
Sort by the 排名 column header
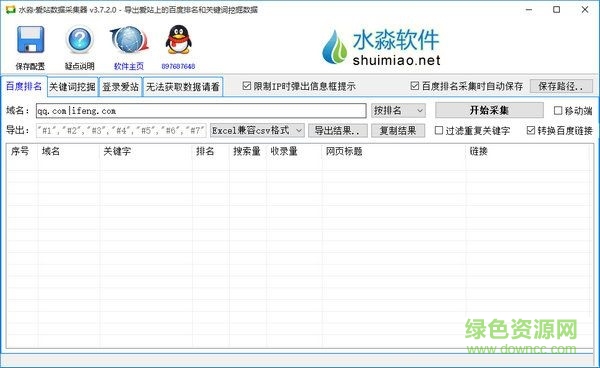tap(211, 151)
